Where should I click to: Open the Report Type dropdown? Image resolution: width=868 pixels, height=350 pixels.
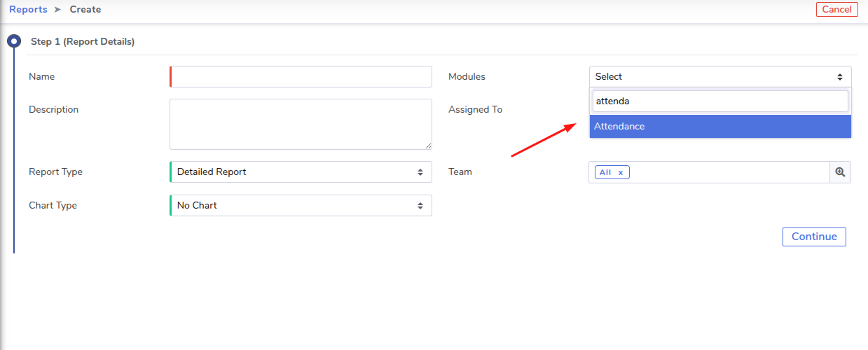[301, 171]
